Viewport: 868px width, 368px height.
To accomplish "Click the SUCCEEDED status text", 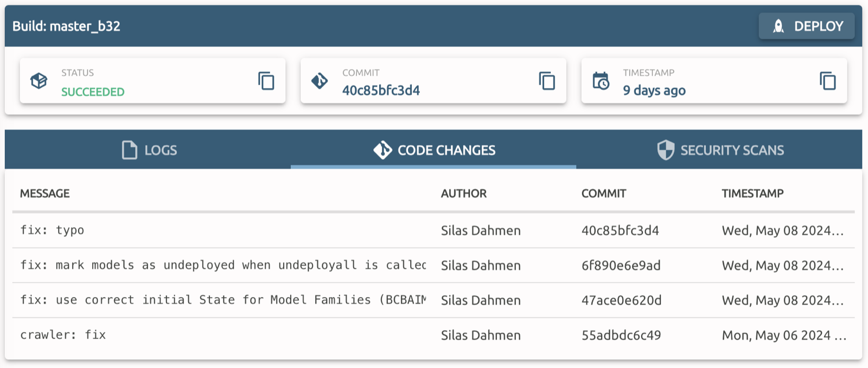I will point(93,92).
